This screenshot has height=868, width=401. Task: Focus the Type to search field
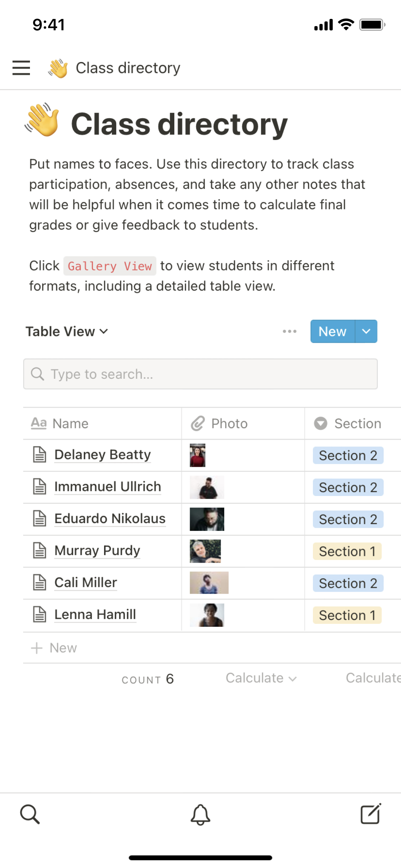pyautogui.click(x=200, y=374)
